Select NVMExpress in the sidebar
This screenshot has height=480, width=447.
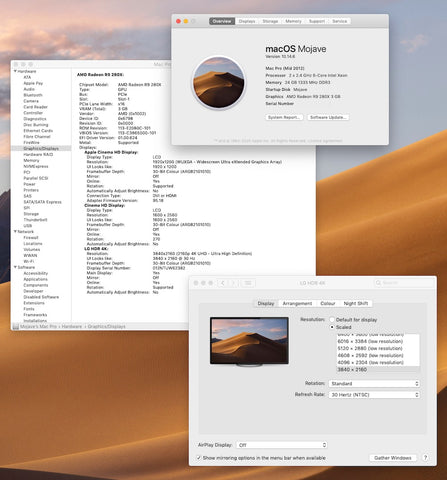36,166
